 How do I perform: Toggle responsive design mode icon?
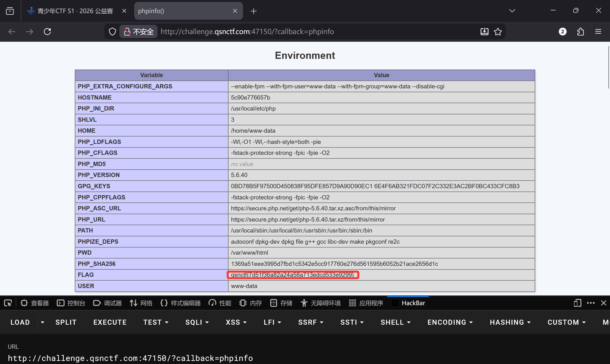[577, 303]
